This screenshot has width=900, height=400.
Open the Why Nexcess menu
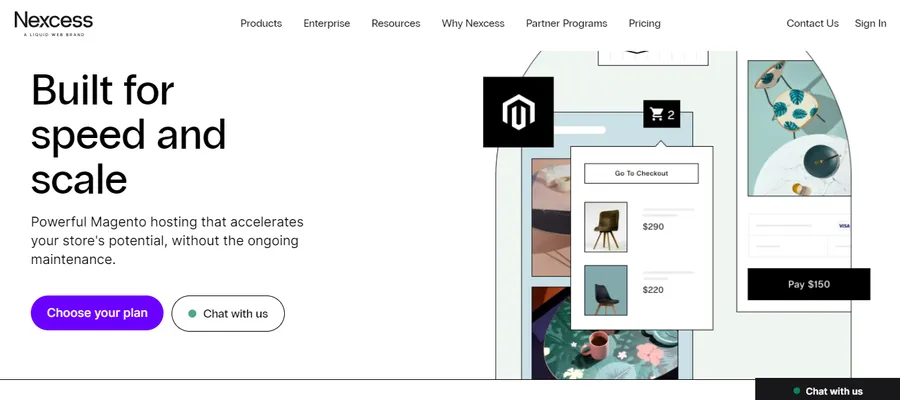pos(473,23)
